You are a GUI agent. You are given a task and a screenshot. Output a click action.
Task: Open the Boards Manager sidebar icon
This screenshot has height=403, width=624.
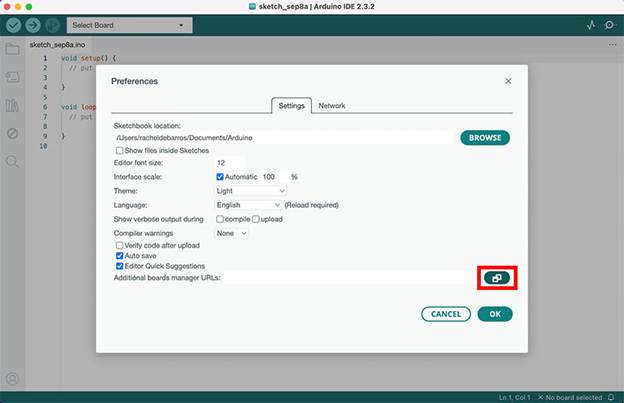coord(13,77)
